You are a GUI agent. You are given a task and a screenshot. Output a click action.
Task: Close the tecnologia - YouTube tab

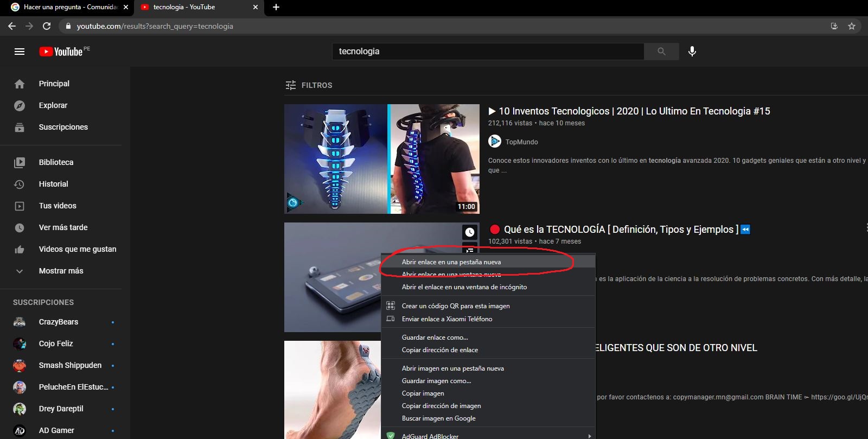(x=256, y=7)
